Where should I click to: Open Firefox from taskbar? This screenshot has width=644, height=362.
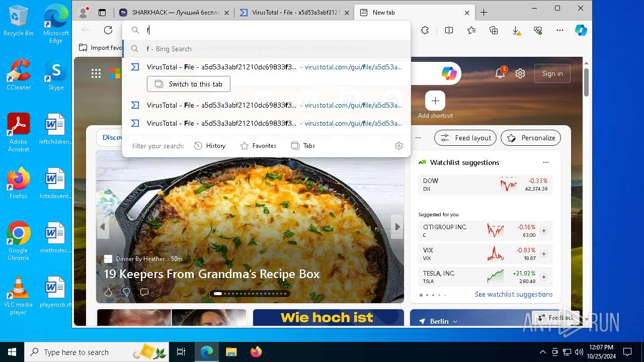point(256,352)
